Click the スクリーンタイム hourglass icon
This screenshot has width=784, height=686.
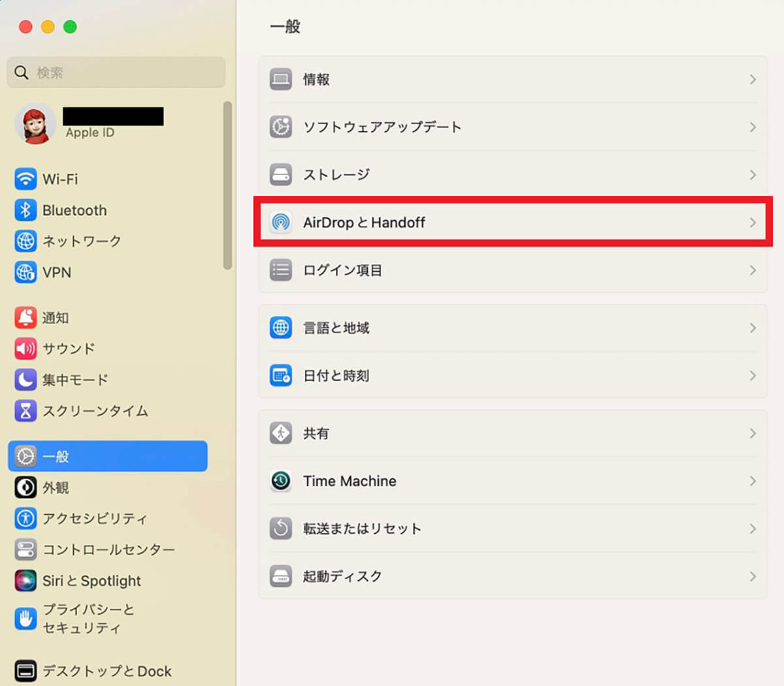click(x=25, y=411)
